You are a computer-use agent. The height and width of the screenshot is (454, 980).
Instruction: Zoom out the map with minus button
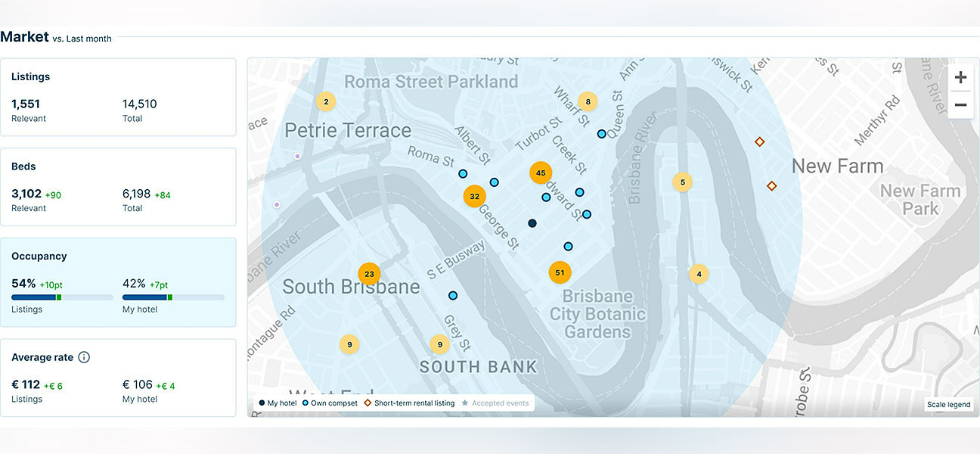pyautogui.click(x=960, y=105)
